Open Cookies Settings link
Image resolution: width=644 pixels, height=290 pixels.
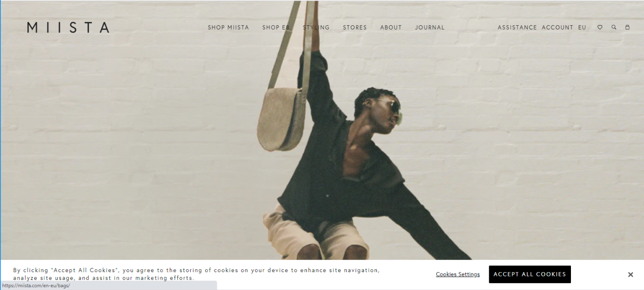pos(458,275)
